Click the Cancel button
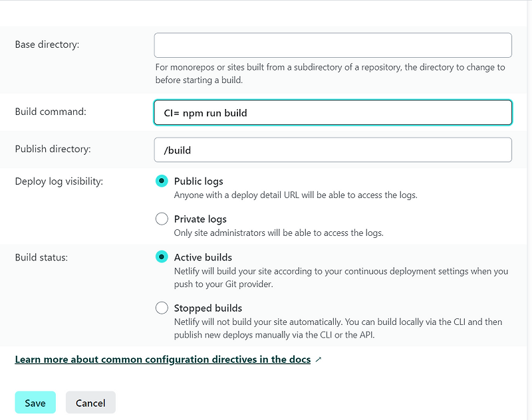 click(x=90, y=402)
